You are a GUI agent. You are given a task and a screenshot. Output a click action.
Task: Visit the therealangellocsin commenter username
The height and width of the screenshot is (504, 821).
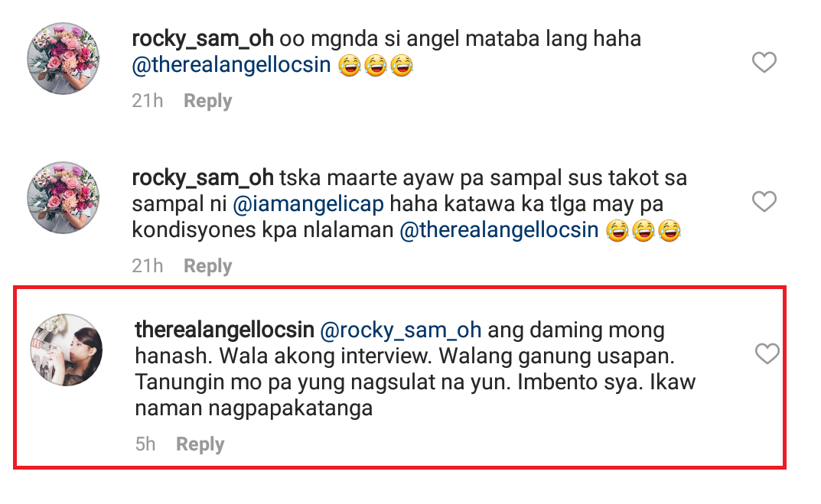click(x=224, y=330)
